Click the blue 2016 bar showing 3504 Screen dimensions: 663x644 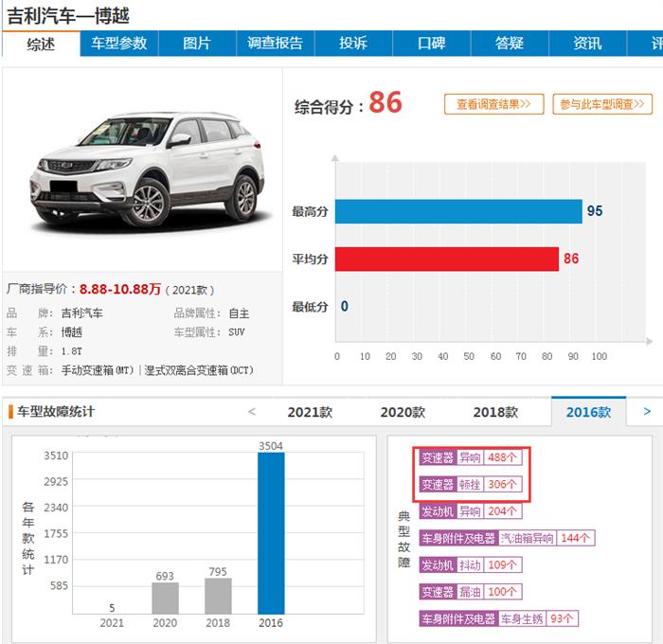tap(271, 533)
